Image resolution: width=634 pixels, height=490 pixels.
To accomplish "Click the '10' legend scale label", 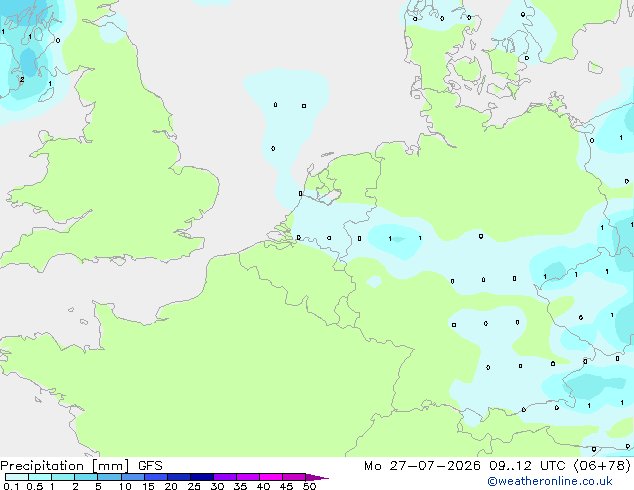I will [x=125, y=486].
